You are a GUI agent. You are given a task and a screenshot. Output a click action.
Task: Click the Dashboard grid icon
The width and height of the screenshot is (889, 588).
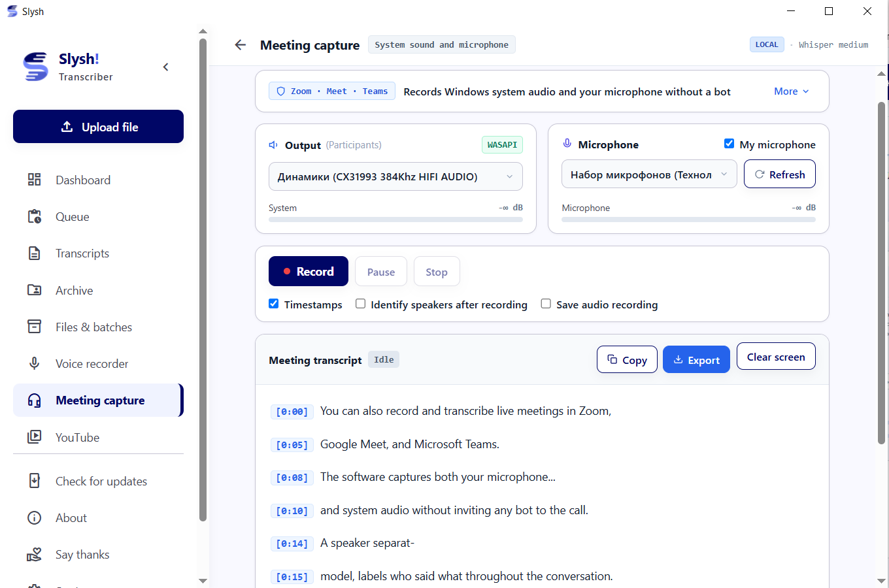(35, 180)
